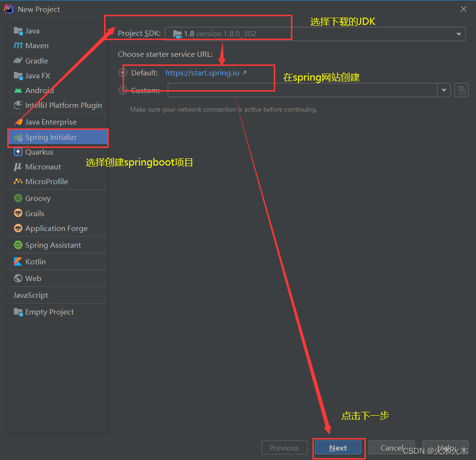The image size is (476, 460).
Task: Click the 'Choose starter service URL:' label
Action: point(166,54)
